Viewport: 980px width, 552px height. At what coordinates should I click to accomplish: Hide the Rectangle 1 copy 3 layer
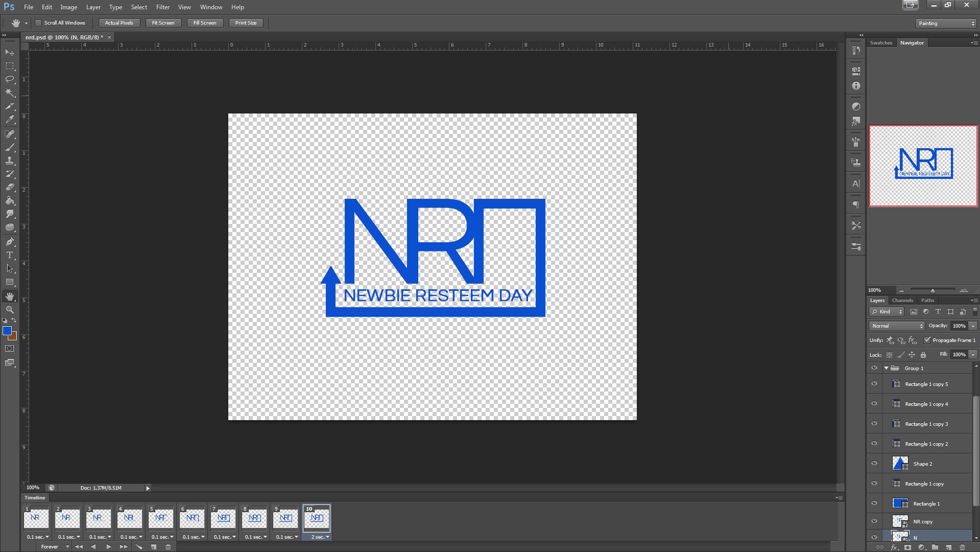click(874, 424)
